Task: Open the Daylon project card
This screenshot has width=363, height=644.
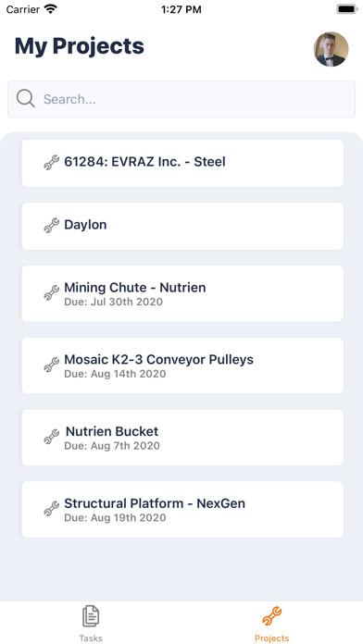Action: (x=182, y=226)
